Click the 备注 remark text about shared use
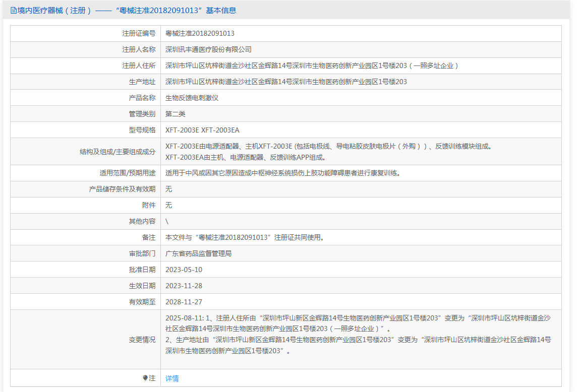 [x=244, y=237]
